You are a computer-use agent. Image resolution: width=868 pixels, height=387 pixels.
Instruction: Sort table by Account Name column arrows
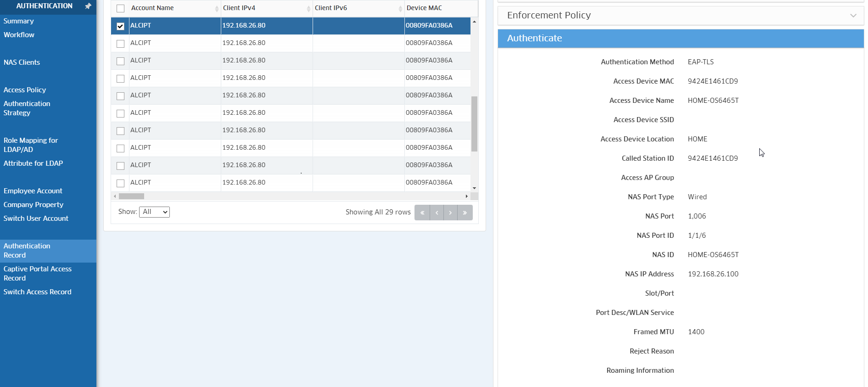217,8
